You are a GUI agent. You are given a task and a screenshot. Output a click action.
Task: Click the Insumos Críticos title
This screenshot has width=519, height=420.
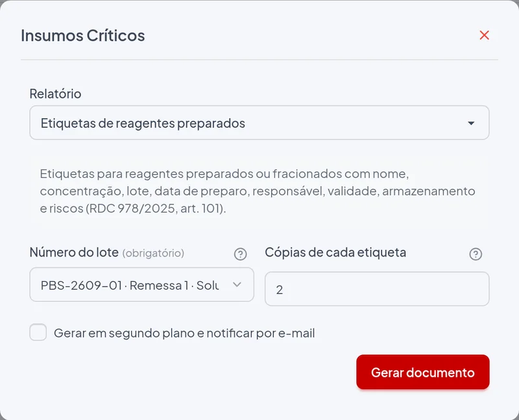[83, 36]
